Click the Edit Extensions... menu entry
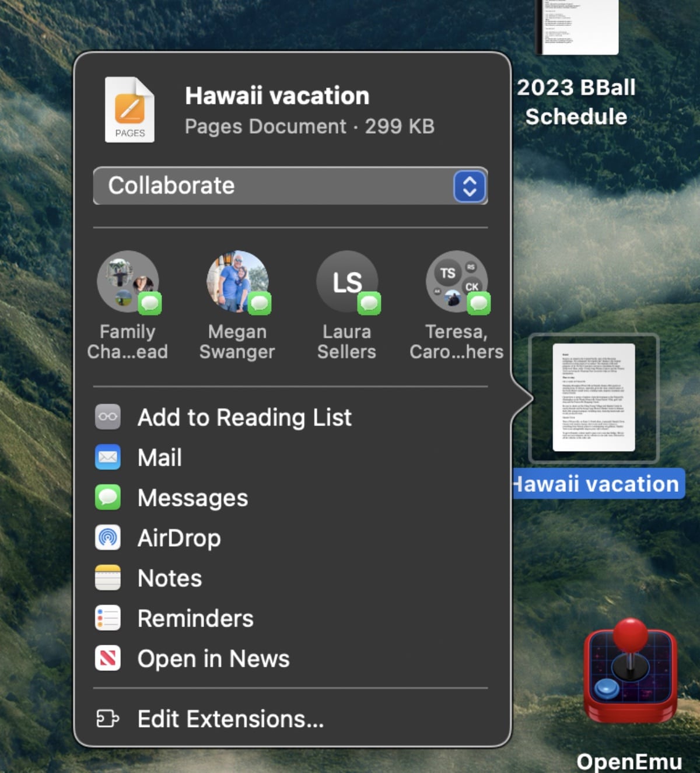This screenshot has height=773, width=700. click(x=230, y=719)
